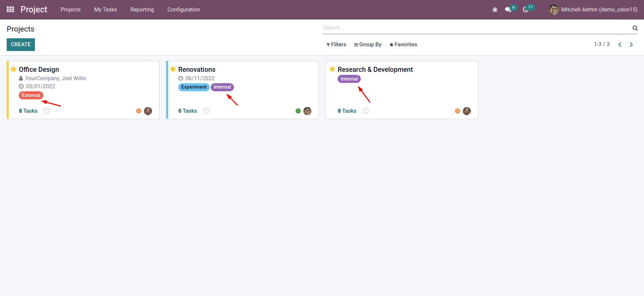
Task: Click user avatar on Office Design card
Action: (148, 111)
